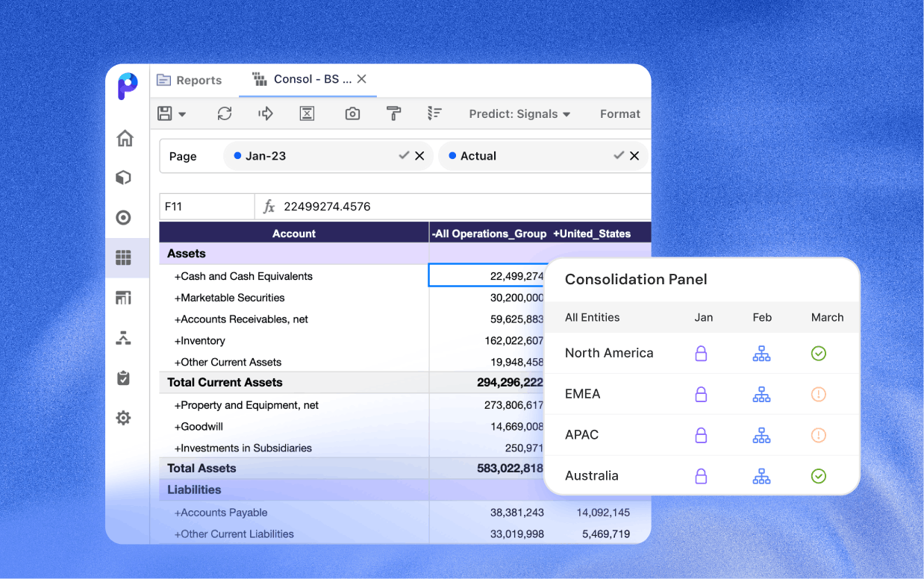
Task: Click North America March green check status
Action: pos(819,353)
